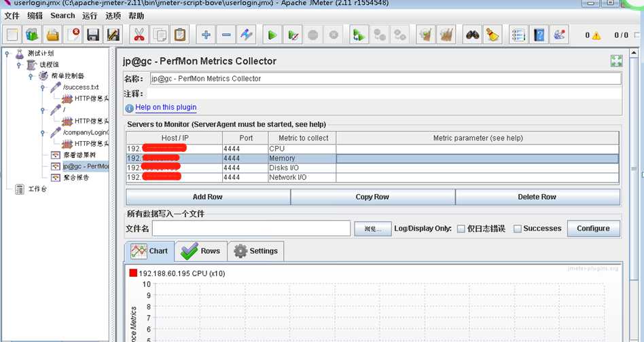Select the Disks I/O metric cell
Image resolution: width=644 pixels, height=342 pixels.
click(302, 168)
